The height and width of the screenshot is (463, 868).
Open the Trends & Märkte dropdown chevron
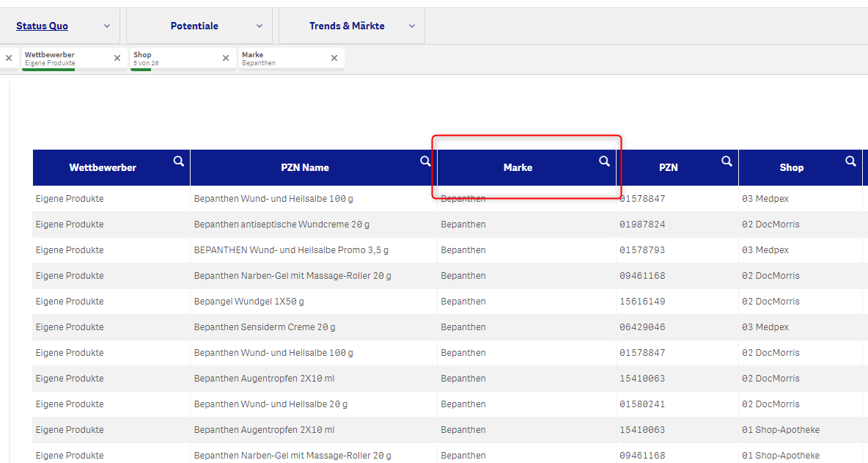[412, 26]
